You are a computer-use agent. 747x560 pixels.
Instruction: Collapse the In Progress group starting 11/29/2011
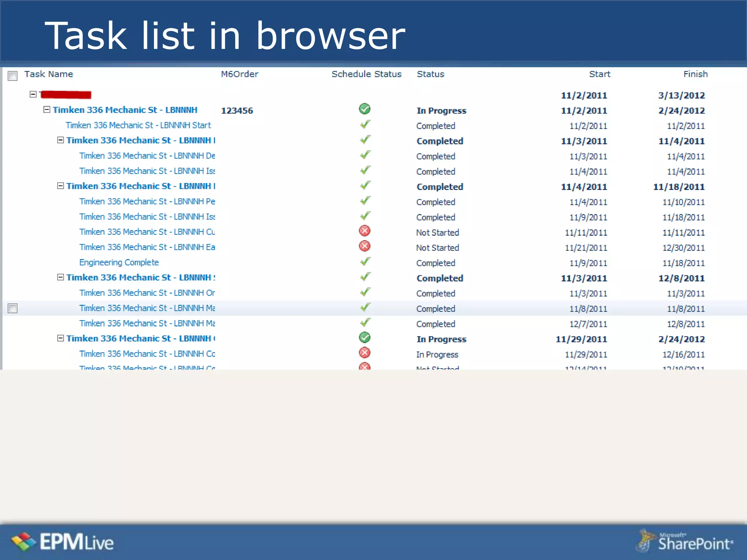(61, 338)
